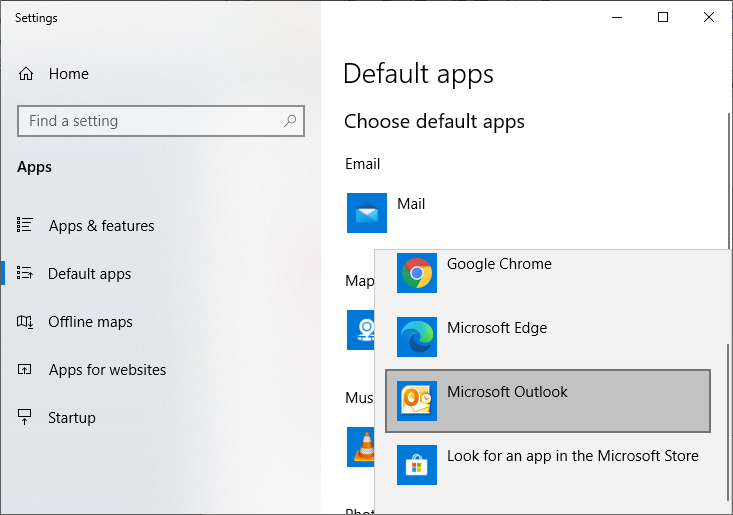Close the Settings window
The image size is (733, 515).
[x=709, y=17]
